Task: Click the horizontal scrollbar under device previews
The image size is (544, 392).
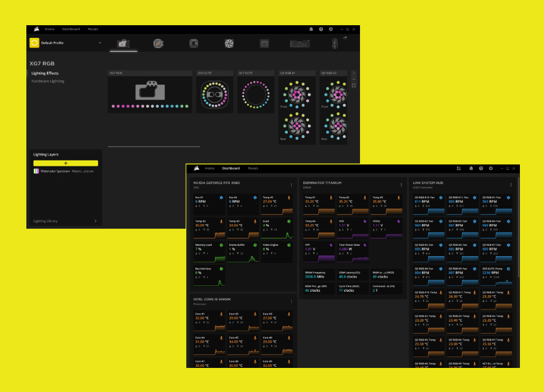Action: [154, 146]
